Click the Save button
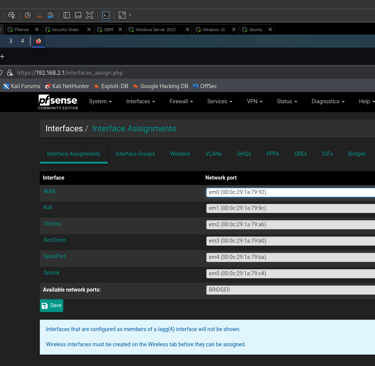Image resolution: width=375 pixels, height=366 pixels. [52, 305]
